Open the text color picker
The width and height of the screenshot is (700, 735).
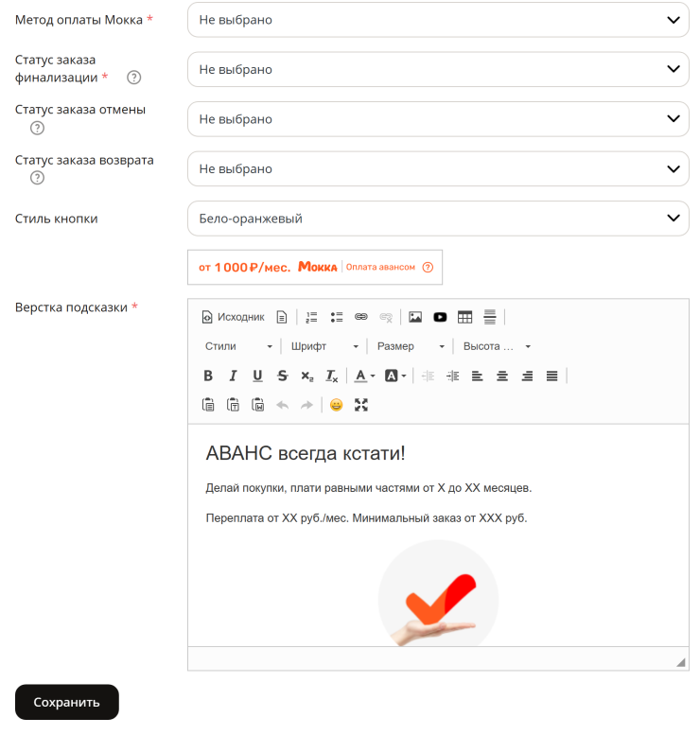pyautogui.click(x=365, y=376)
